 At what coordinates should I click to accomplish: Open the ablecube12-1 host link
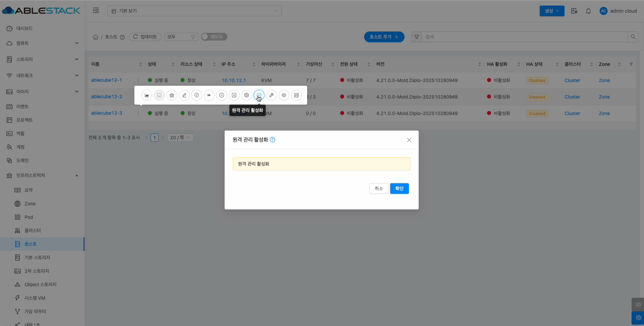tap(107, 80)
